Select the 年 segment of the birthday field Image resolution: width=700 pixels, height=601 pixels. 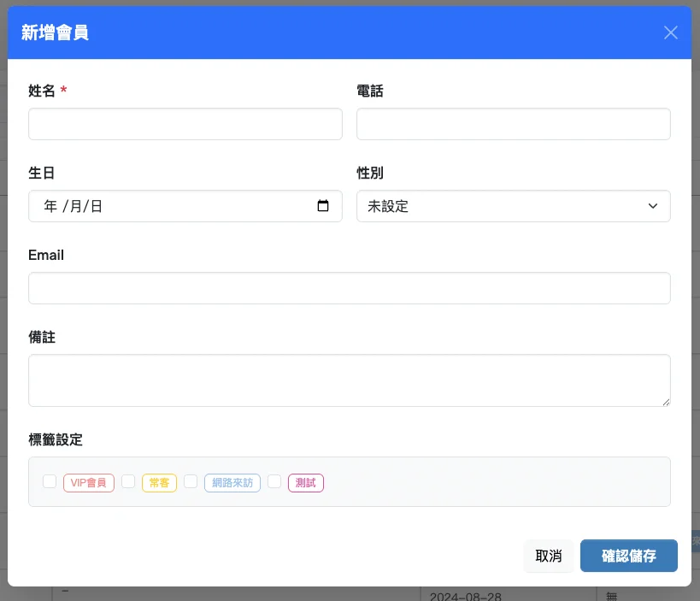(50, 206)
